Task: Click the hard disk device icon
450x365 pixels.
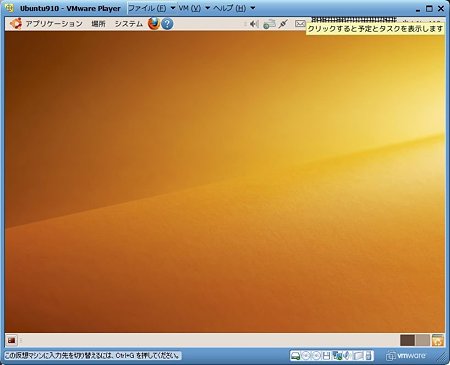Action: 295,356
